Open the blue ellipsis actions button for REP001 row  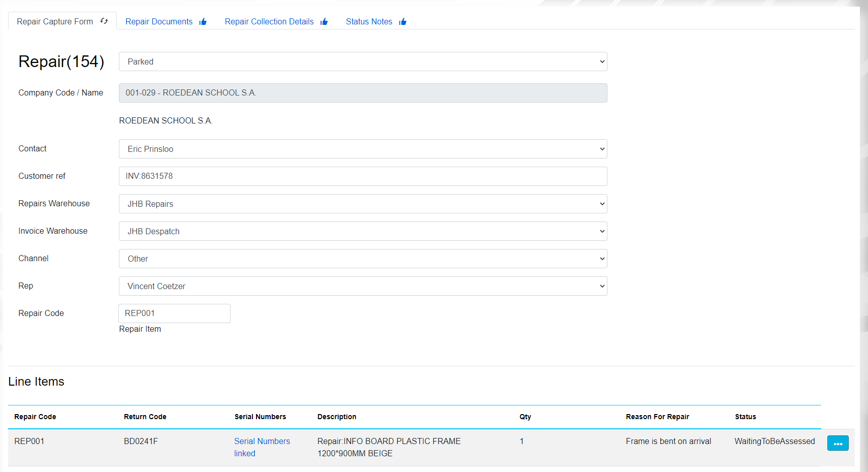coord(838,443)
